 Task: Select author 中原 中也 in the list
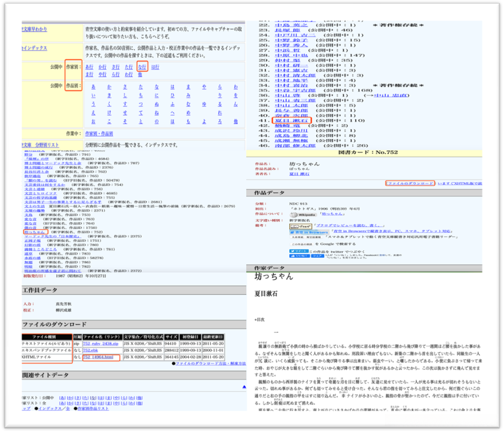291,55
